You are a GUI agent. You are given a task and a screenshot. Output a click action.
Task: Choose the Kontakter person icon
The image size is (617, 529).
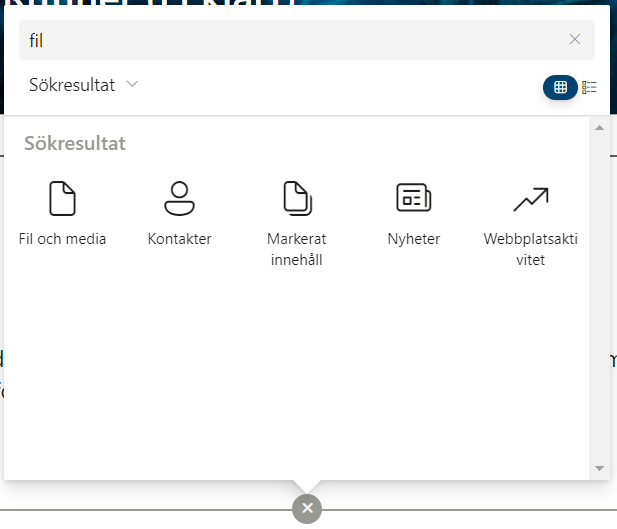[x=179, y=198]
